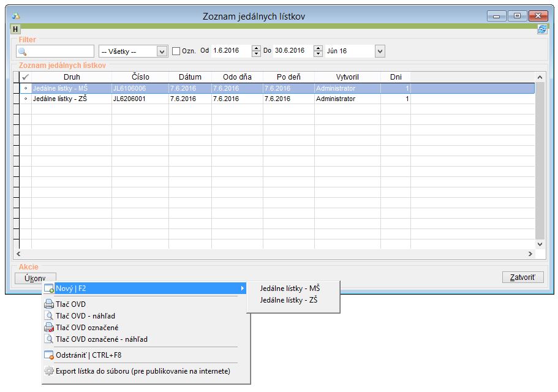The image size is (558, 392).
Task: Choose Jedálne lístky - MŠ from the submenu
Action: pyautogui.click(x=290, y=288)
